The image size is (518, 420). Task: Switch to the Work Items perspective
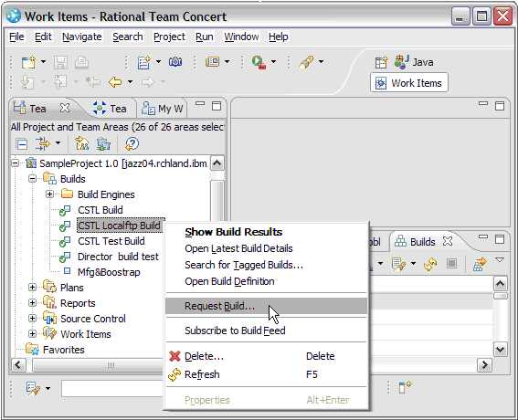pos(409,83)
